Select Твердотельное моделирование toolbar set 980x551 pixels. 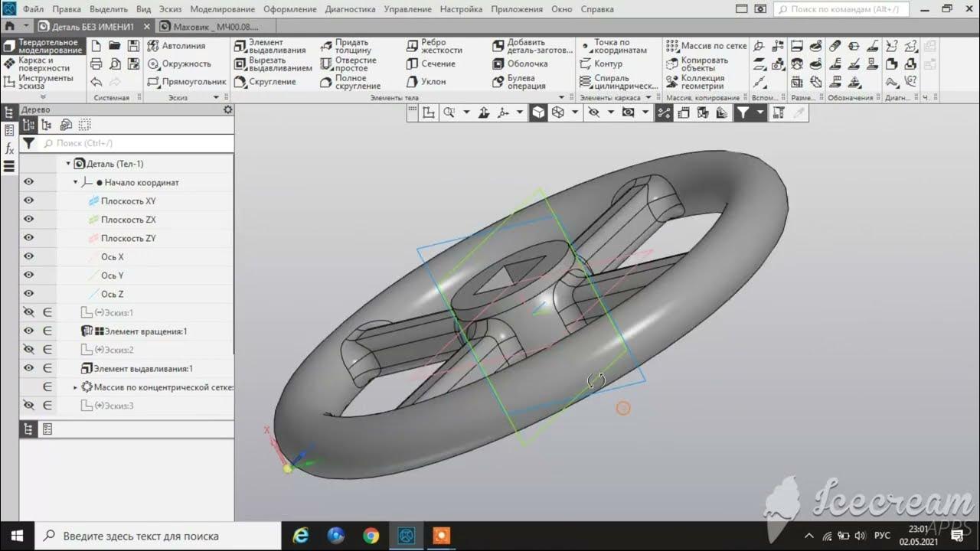pos(43,46)
